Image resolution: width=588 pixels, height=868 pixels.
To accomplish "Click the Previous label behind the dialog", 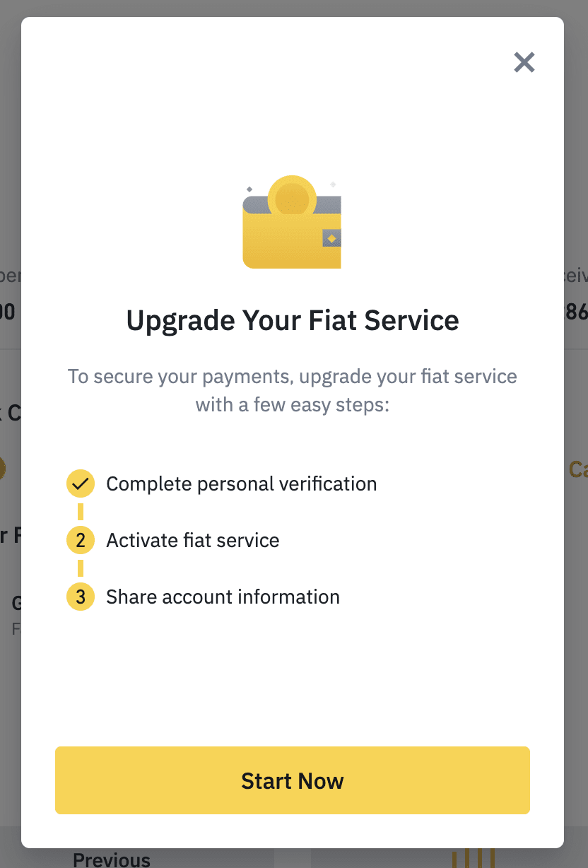I will (112, 859).
